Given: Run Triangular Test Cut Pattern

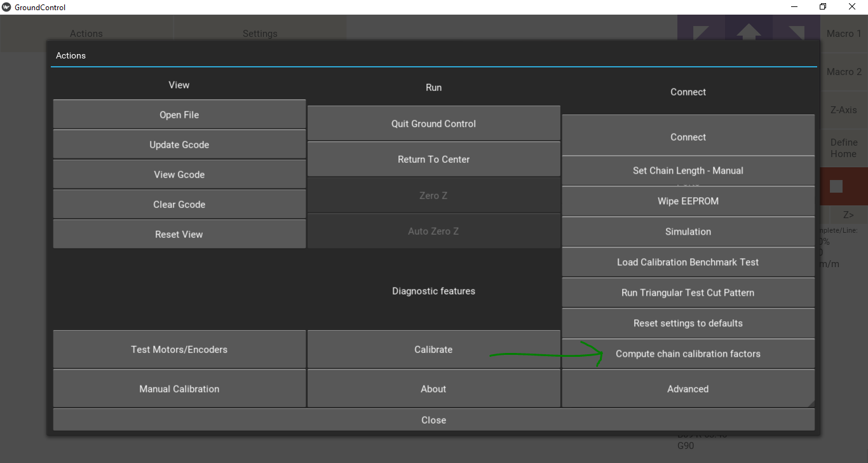Looking at the screenshot, I should (x=688, y=293).
